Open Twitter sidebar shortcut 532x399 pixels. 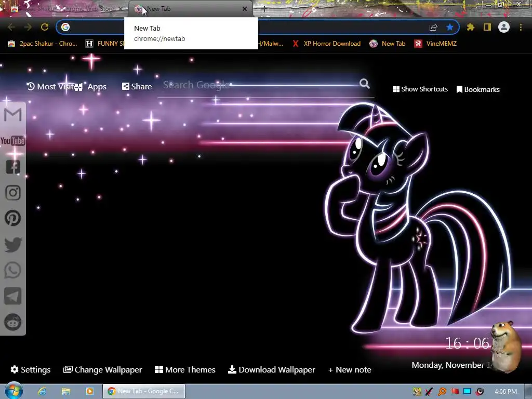tap(13, 244)
